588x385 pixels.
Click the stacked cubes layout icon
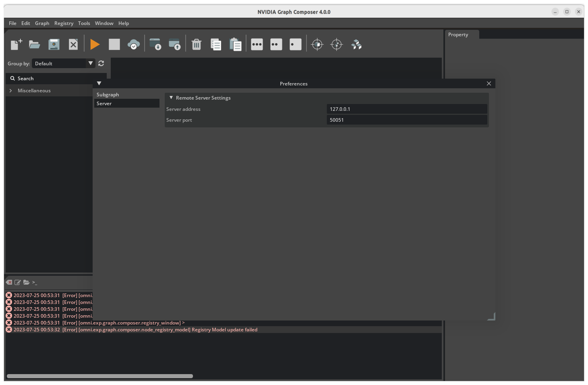(356, 44)
